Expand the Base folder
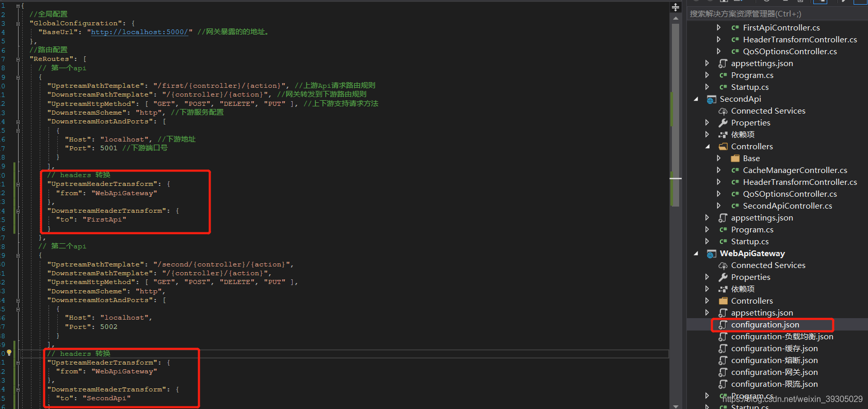The image size is (868, 409). click(719, 159)
